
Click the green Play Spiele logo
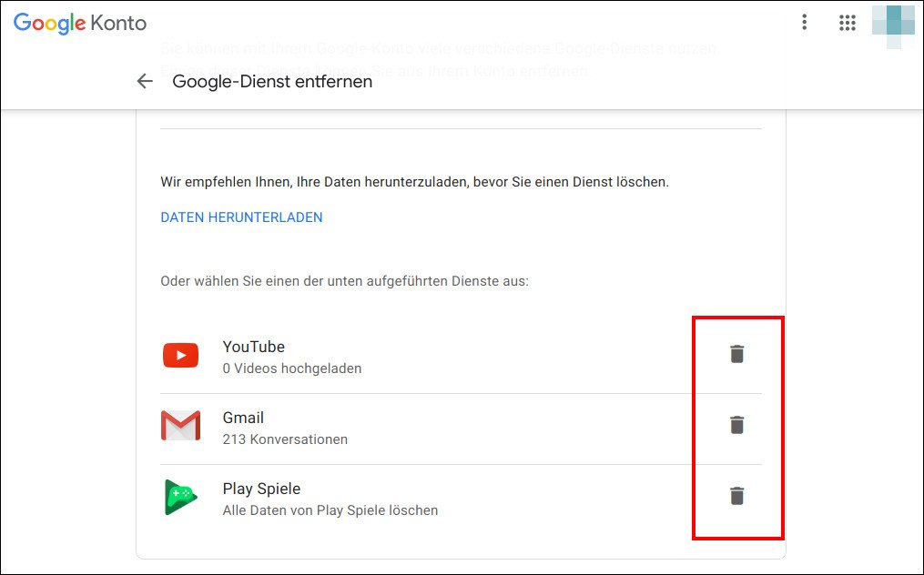[180, 498]
